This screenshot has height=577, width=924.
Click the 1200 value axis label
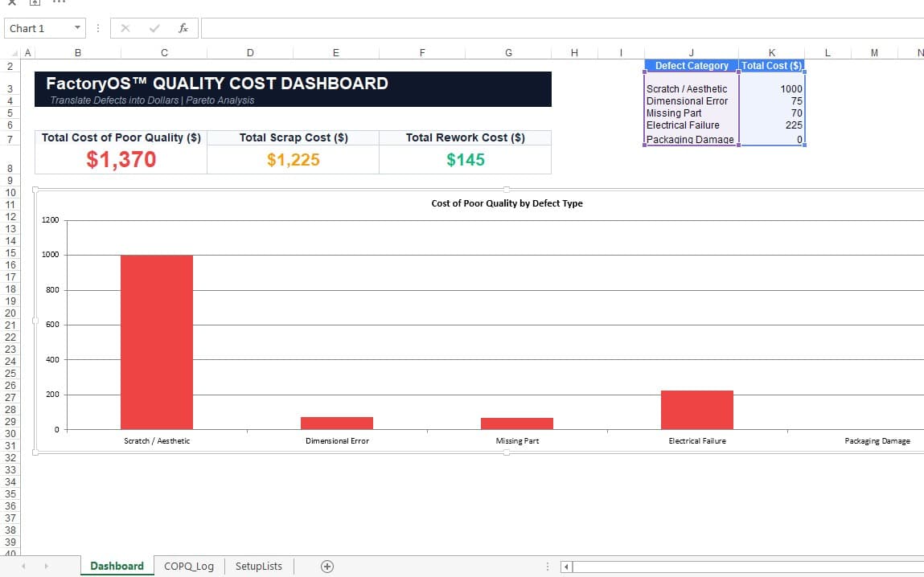51,220
